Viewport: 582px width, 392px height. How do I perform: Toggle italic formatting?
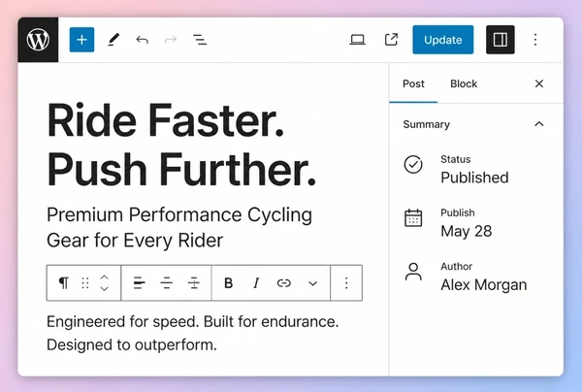256,283
